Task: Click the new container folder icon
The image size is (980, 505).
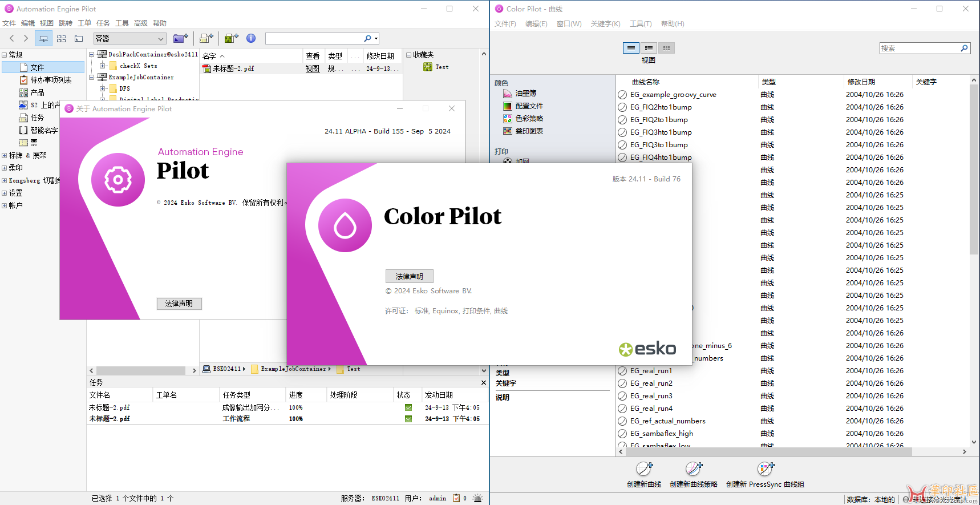Action: pyautogui.click(x=181, y=38)
